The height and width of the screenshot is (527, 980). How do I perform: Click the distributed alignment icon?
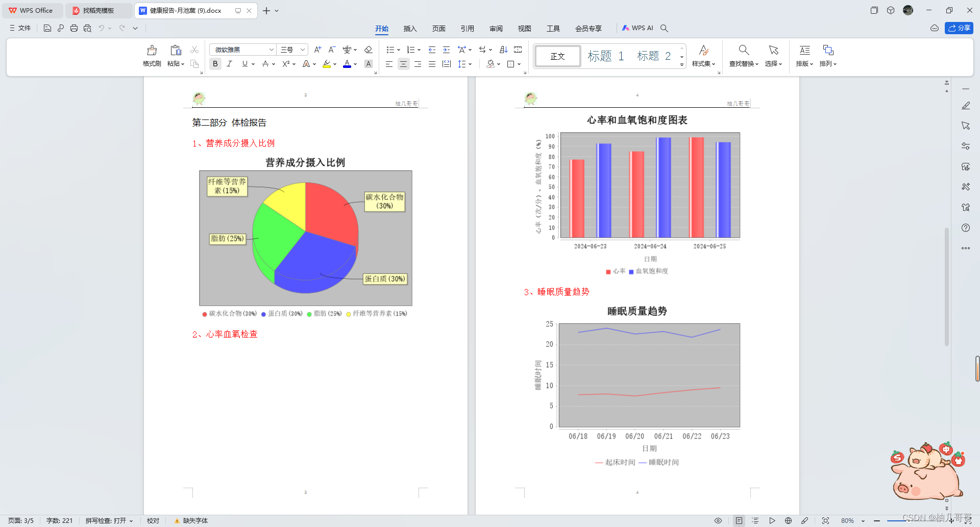coord(446,64)
